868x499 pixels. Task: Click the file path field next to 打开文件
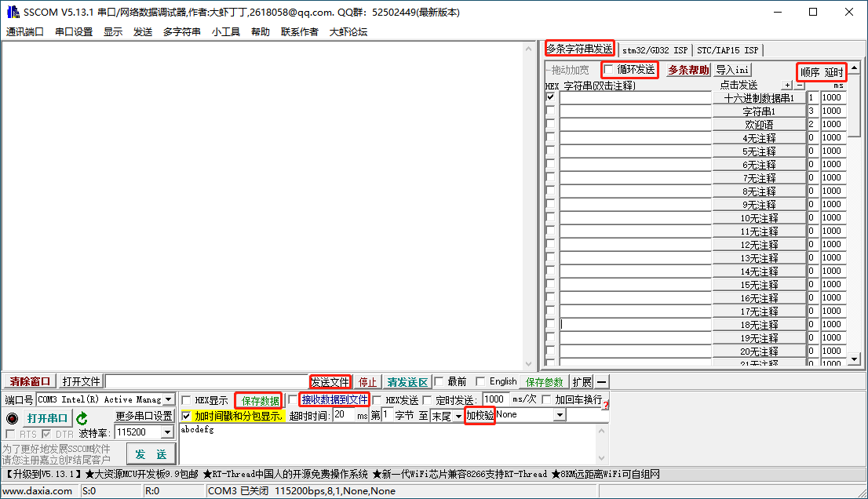[207, 382]
